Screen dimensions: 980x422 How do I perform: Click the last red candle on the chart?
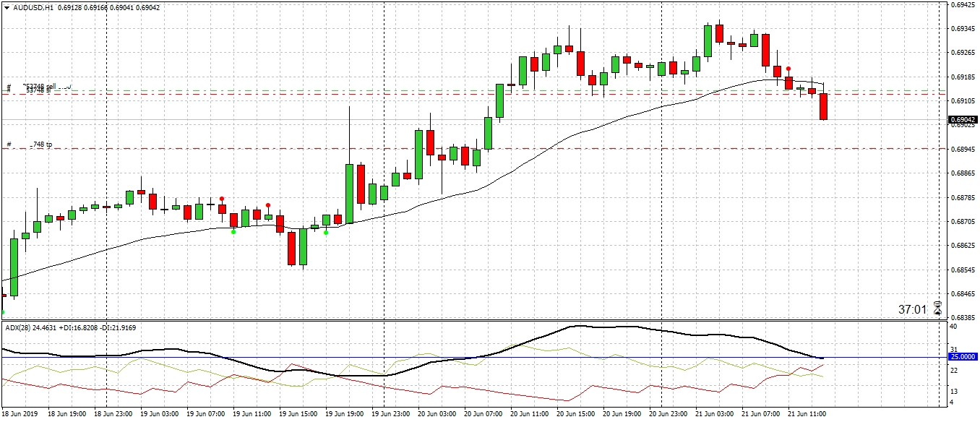point(823,106)
